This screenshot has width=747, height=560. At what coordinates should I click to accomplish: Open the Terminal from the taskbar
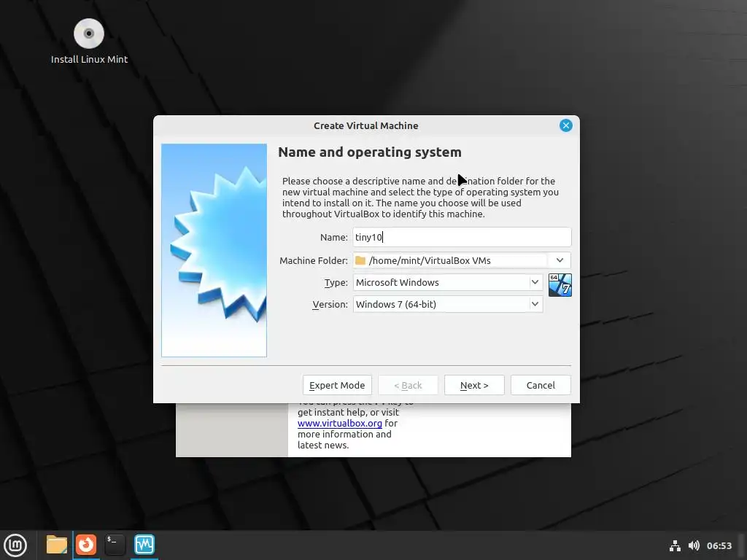(115, 545)
